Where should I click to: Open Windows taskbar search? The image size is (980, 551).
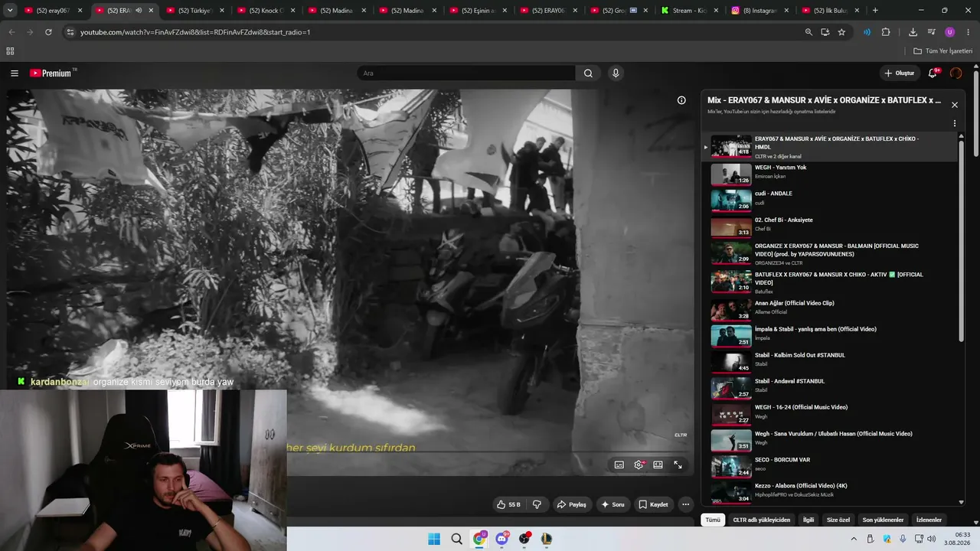click(456, 539)
